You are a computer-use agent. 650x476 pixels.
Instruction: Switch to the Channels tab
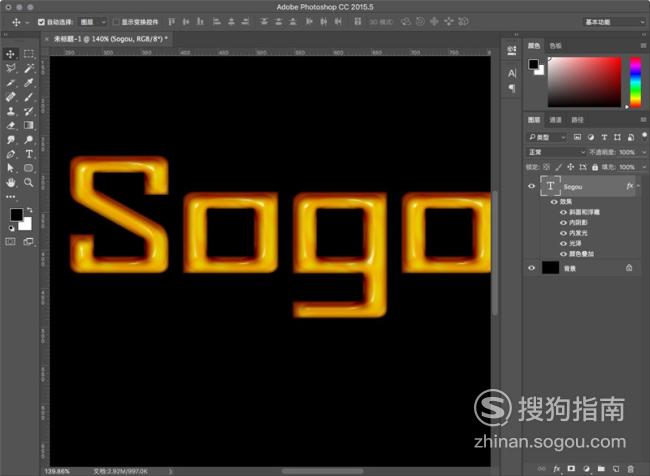click(555, 120)
